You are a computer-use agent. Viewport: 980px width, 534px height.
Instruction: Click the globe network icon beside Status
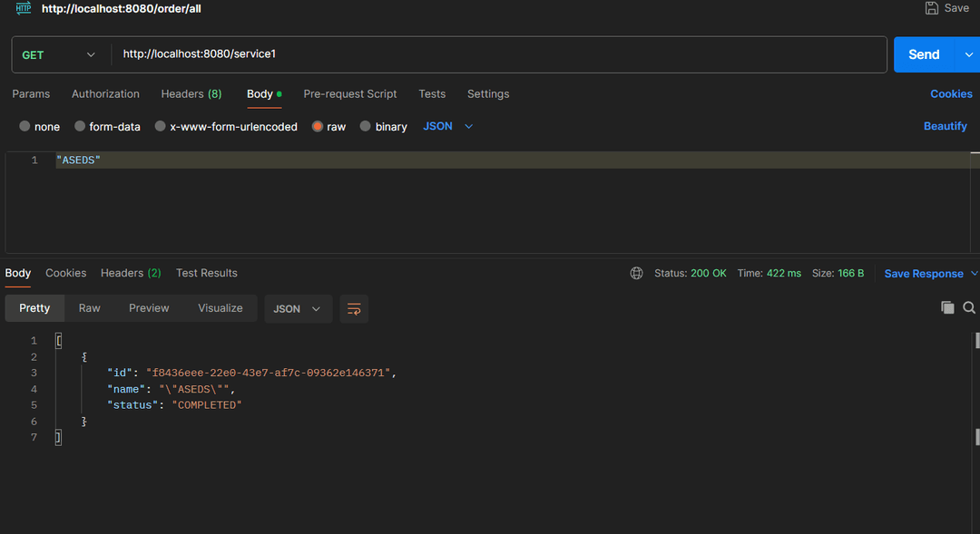coord(637,273)
